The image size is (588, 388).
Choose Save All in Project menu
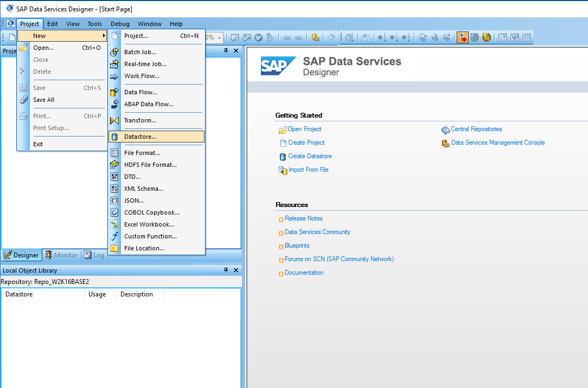click(x=62, y=100)
